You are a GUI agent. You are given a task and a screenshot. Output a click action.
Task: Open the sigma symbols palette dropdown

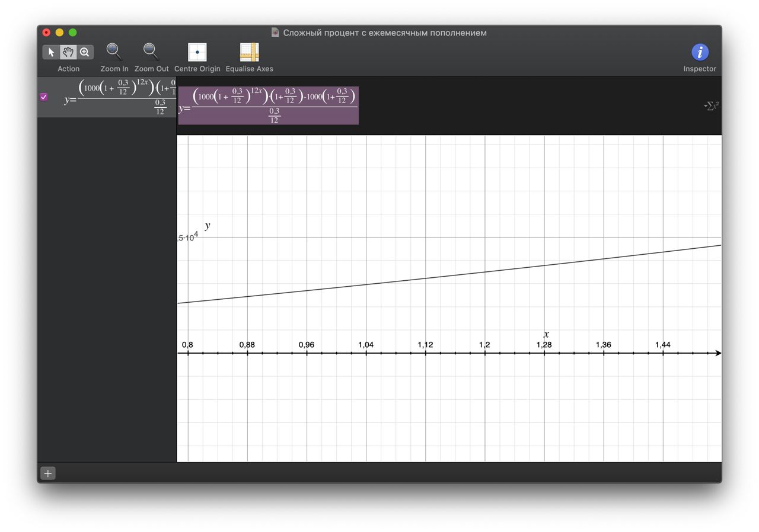pyautogui.click(x=712, y=105)
